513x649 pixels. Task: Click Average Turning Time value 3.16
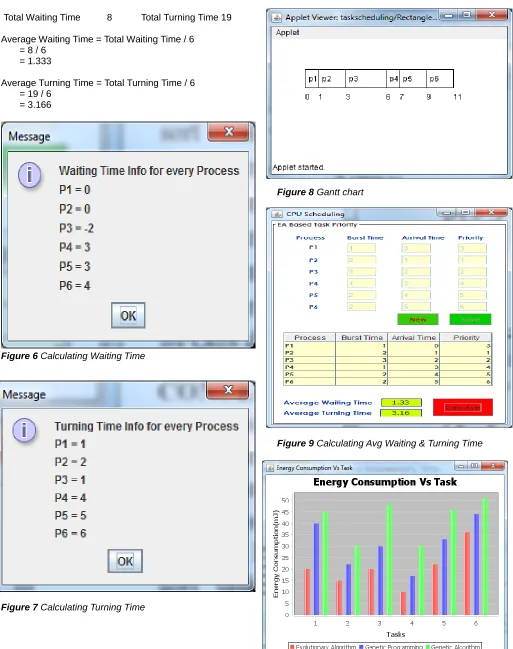pos(401,413)
